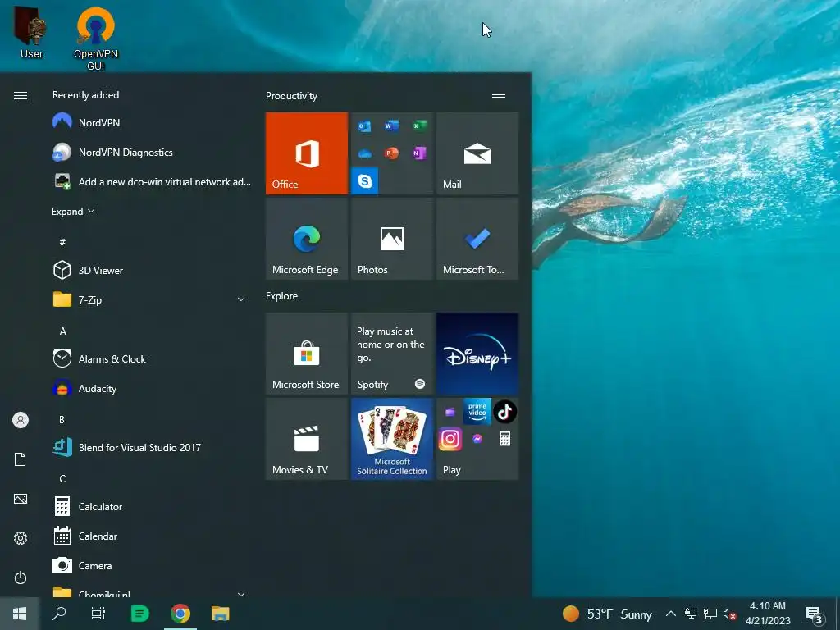Click calculator icon in Play tile
Image resolution: width=840 pixels, height=630 pixels.
click(x=504, y=439)
